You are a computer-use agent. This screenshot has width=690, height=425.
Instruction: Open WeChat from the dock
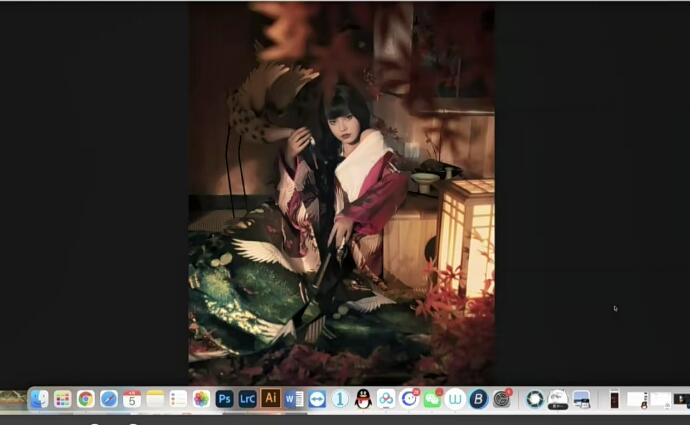click(432, 399)
